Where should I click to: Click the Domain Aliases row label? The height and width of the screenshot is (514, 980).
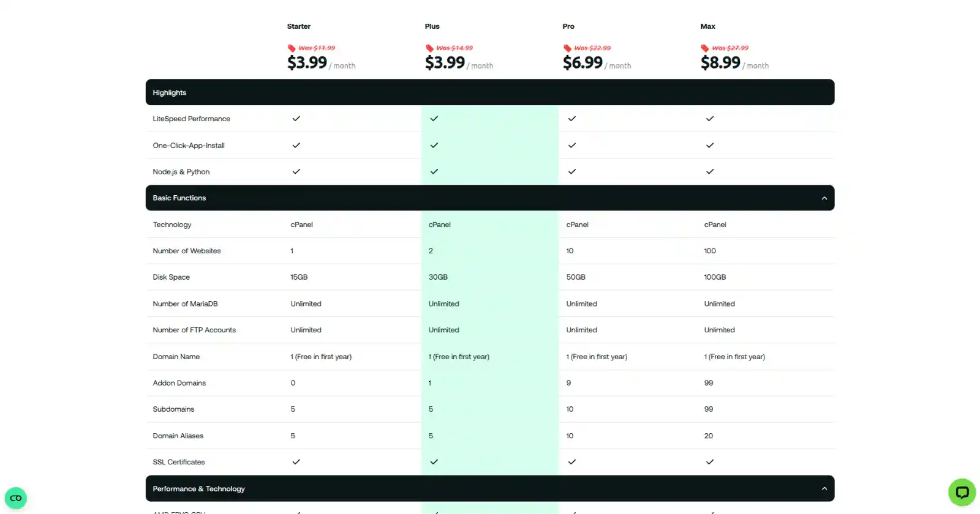pyautogui.click(x=178, y=436)
